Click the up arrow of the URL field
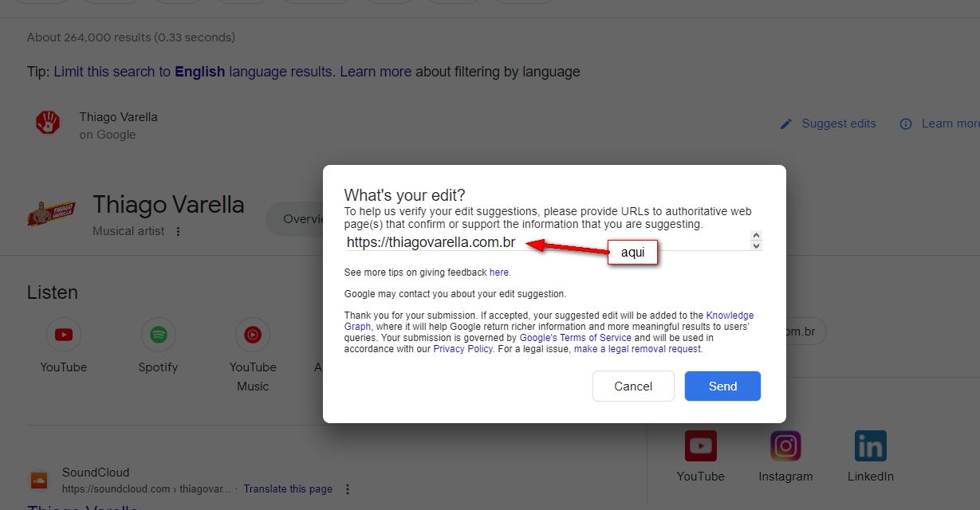980x510 pixels. [757, 236]
